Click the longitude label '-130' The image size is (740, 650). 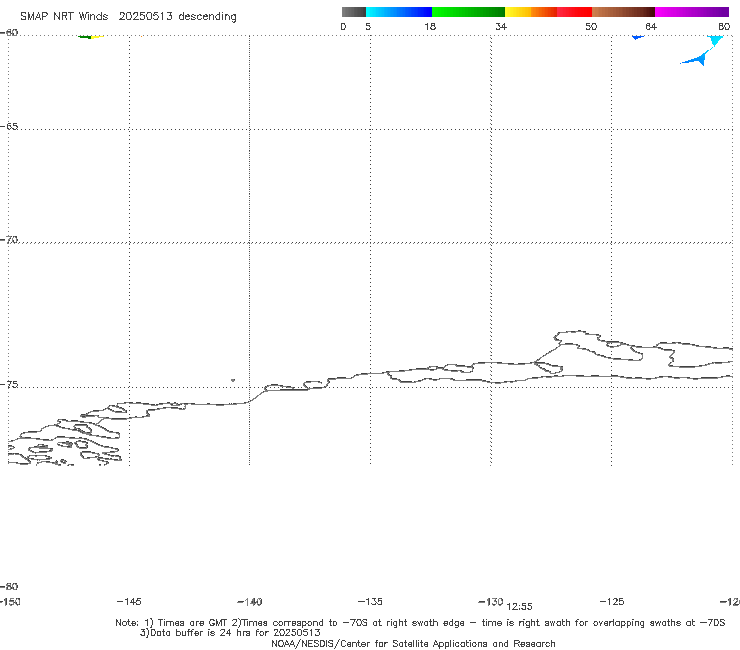click(x=491, y=602)
